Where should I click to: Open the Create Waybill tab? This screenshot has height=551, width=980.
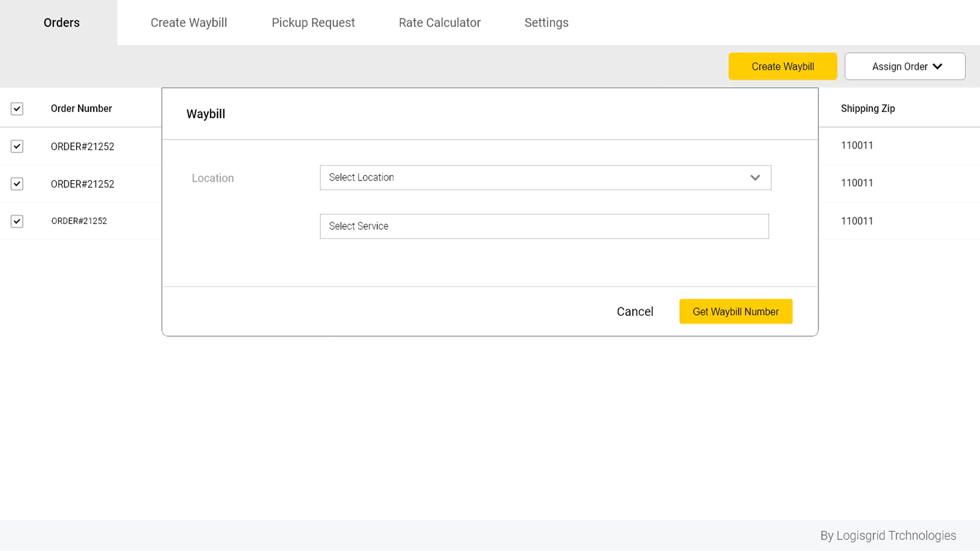189,23
